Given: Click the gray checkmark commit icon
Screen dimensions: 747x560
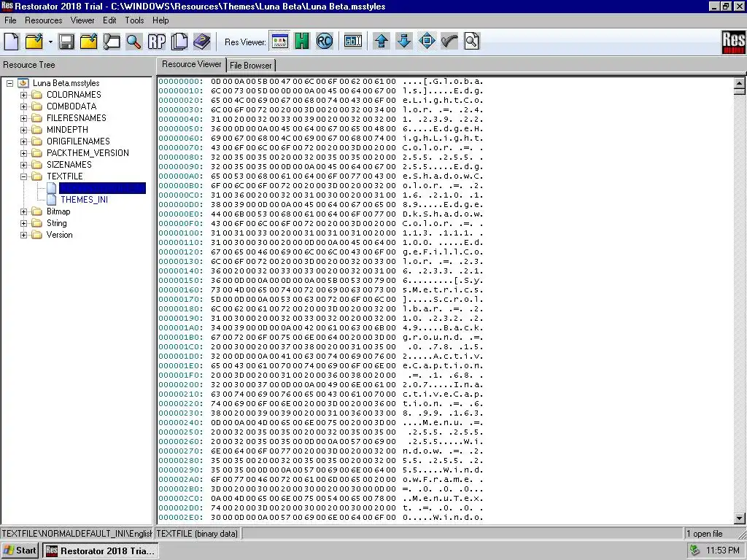Looking at the screenshot, I should coord(449,42).
